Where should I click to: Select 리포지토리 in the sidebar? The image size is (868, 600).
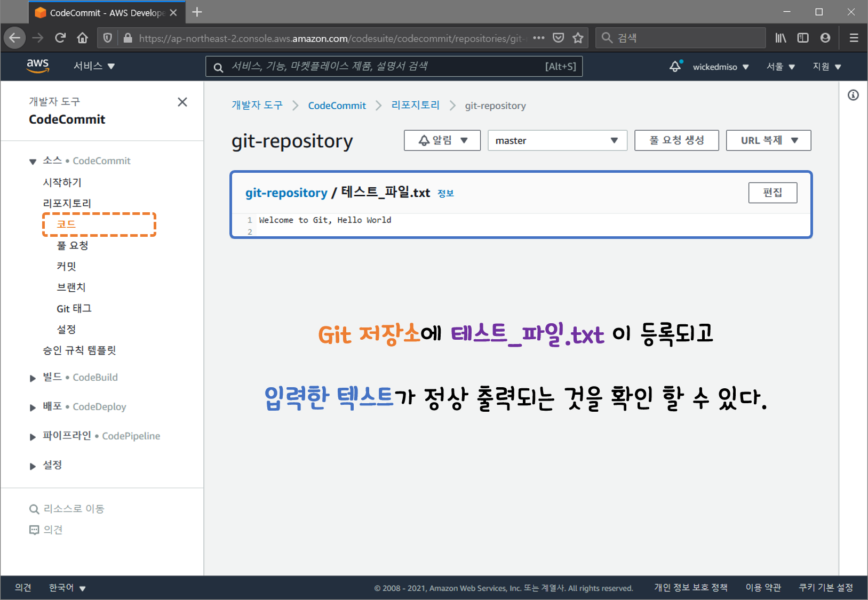(67, 203)
